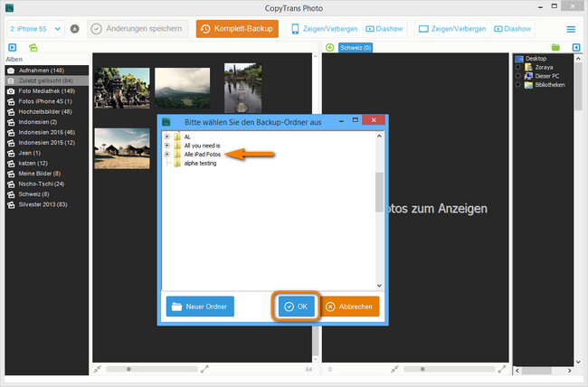Viewport: 588px width, 387px height.
Task: Click the green folder icon above the PC tree
Action: pos(555,47)
